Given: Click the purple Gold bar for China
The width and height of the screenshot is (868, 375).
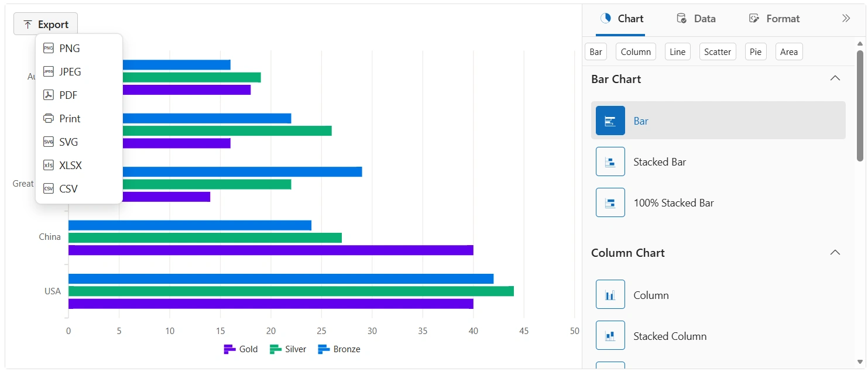Looking at the screenshot, I should [x=270, y=250].
